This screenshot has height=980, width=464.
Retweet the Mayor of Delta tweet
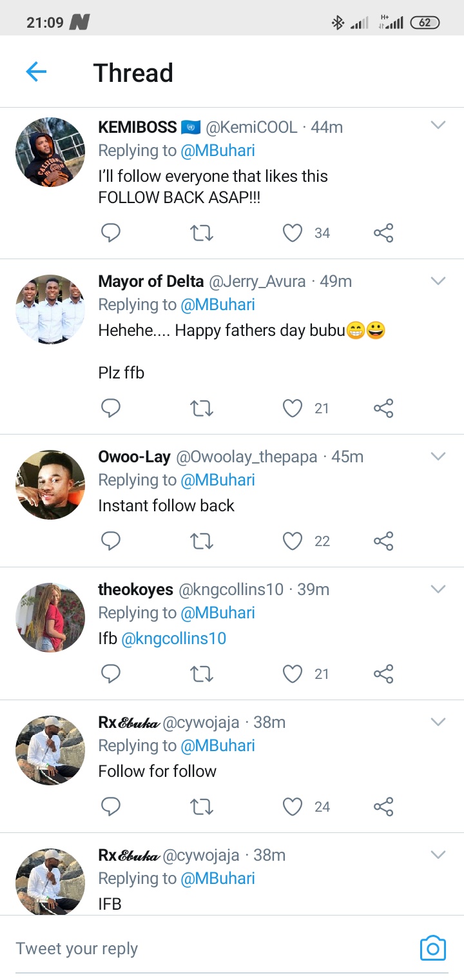click(x=202, y=408)
